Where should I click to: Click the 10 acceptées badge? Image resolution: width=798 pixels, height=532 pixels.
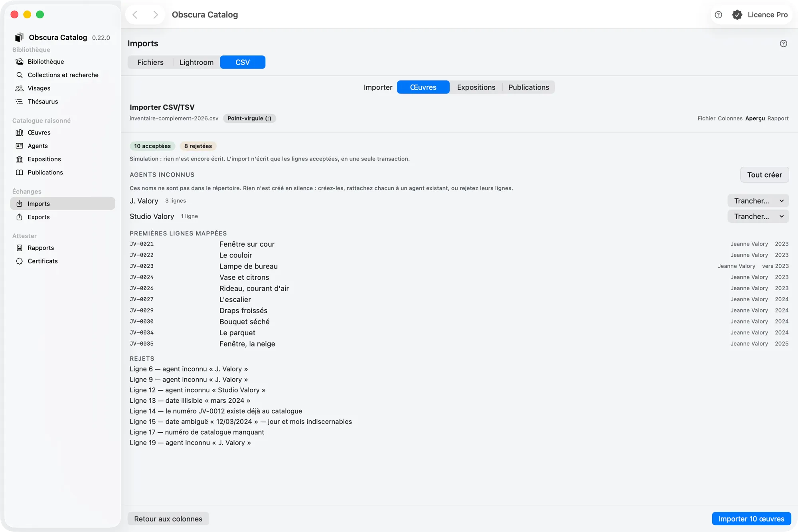(x=152, y=146)
